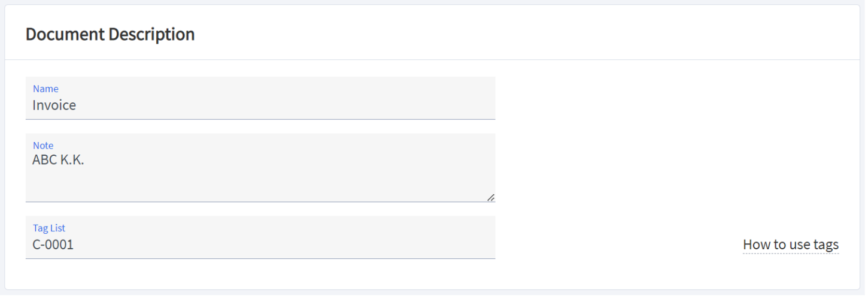Click the dotted underline of tags help link

(x=791, y=253)
